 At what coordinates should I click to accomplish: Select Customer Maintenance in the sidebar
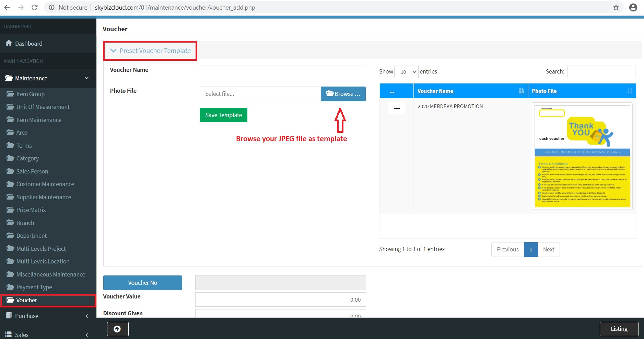click(45, 184)
